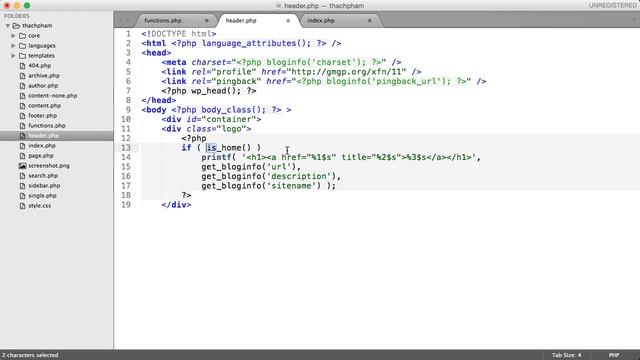640x360 pixels.
Task: Click the index.php file icon in sidebar
Action: pyautogui.click(x=22, y=146)
